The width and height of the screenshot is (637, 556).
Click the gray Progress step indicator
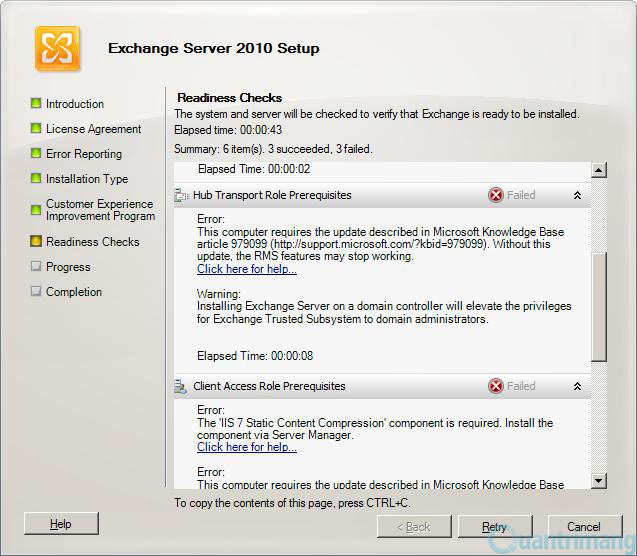point(36,266)
